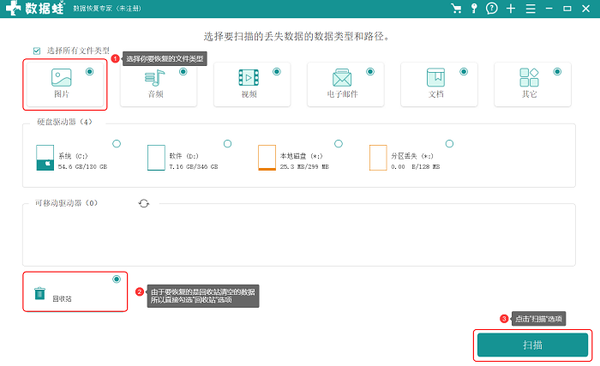The width and height of the screenshot is (600, 366).
Task: Select the 电子邮件 email type icon
Action: (342, 78)
